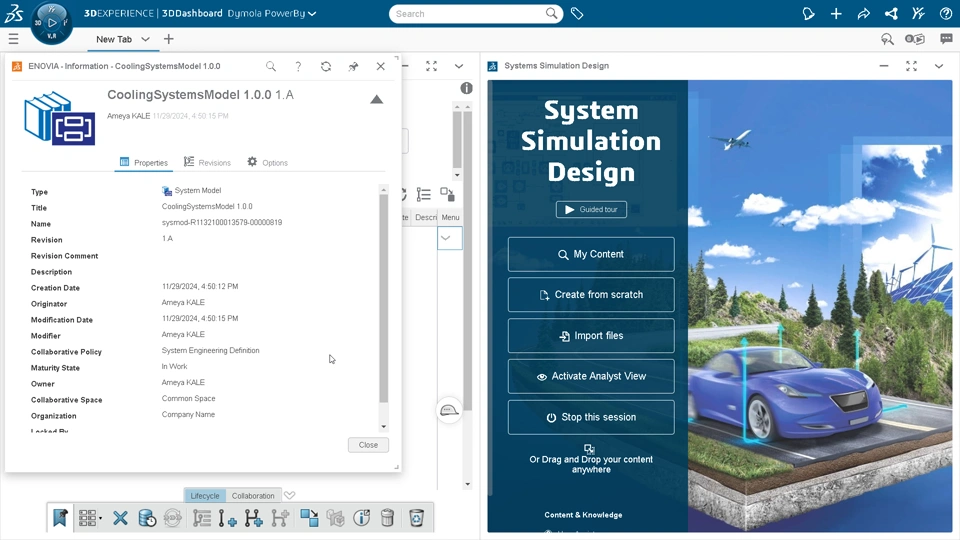
Task: Activate Analyst View
Action: tap(591, 376)
